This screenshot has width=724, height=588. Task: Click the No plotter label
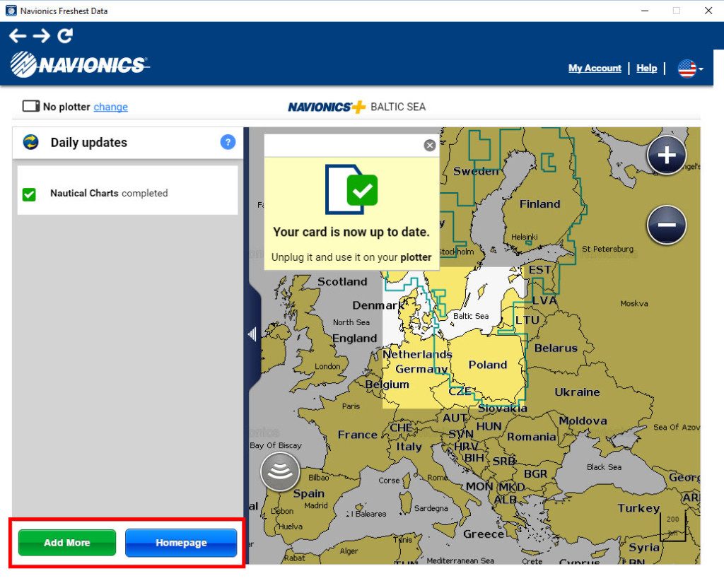(66, 107)
